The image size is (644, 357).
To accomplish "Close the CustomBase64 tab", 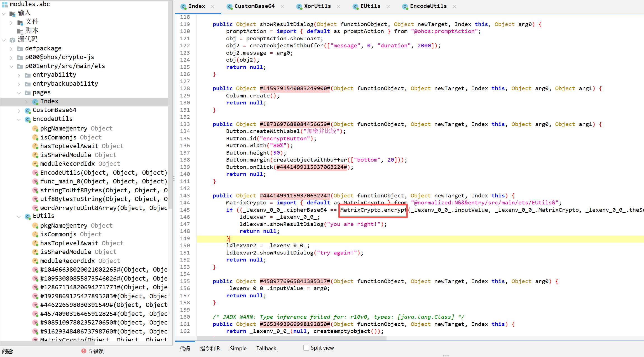I will click(x=282, y=6).
